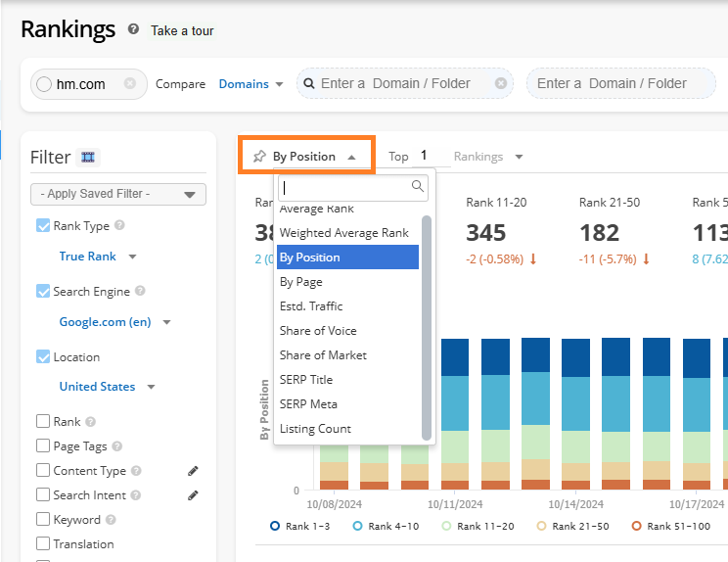Viewport: 728px width, 562px height.
Task: Expand the True Rank dropdown
Action: [132, 257]
